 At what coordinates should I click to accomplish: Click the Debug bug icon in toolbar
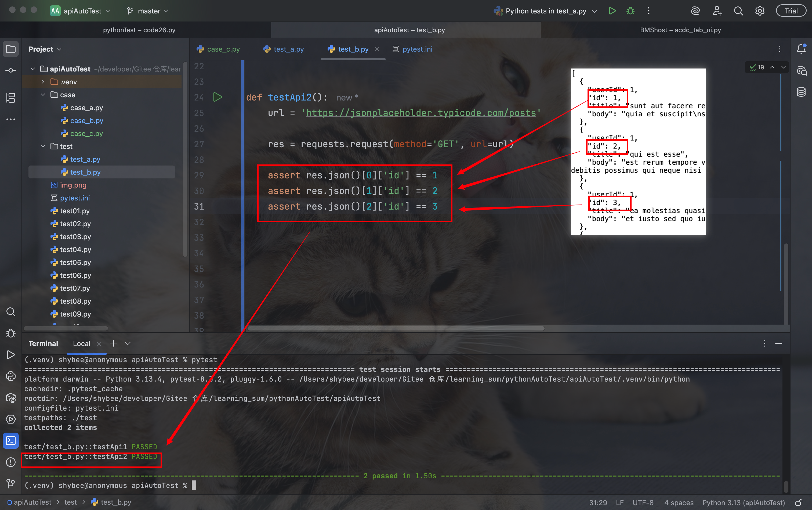tap(630, 11)
